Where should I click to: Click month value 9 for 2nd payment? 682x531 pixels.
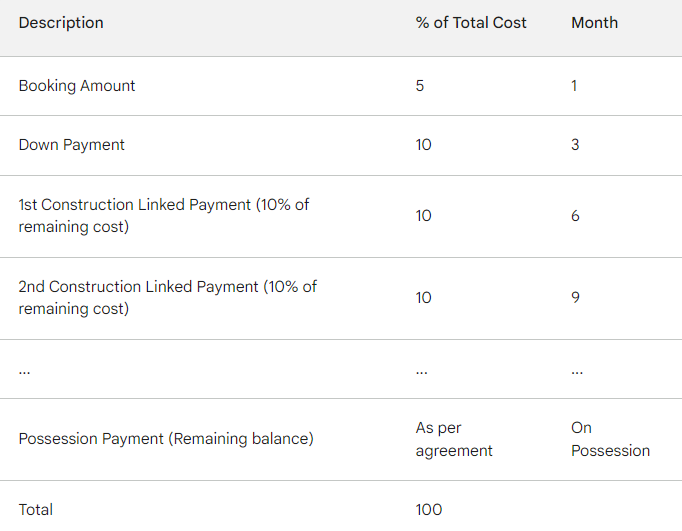coord(575,297)
